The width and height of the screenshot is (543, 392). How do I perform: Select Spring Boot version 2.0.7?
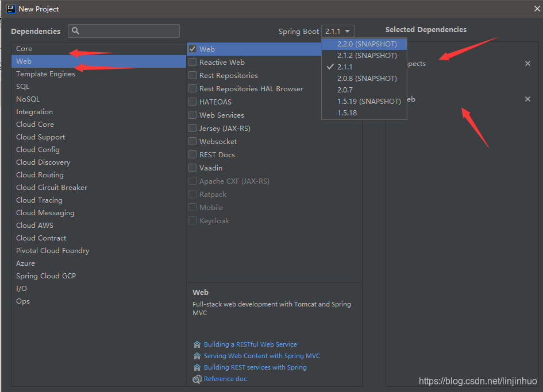364,90
